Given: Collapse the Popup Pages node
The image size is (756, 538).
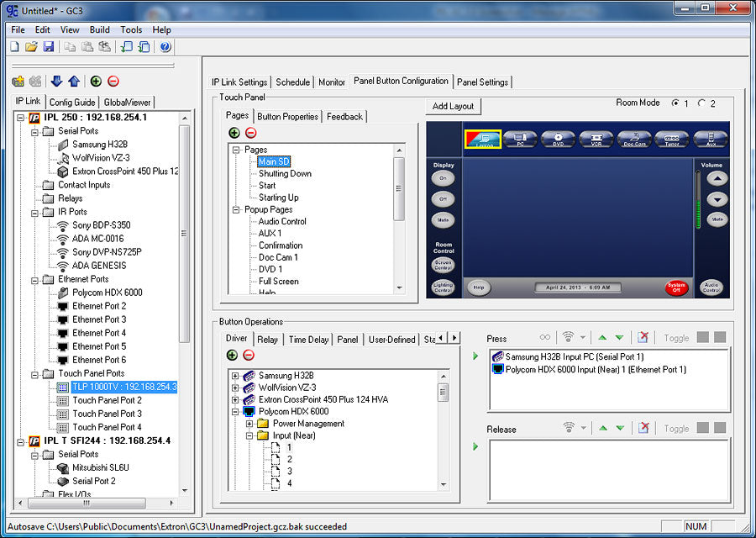Looking at the screenshot, I should point(236,210).
